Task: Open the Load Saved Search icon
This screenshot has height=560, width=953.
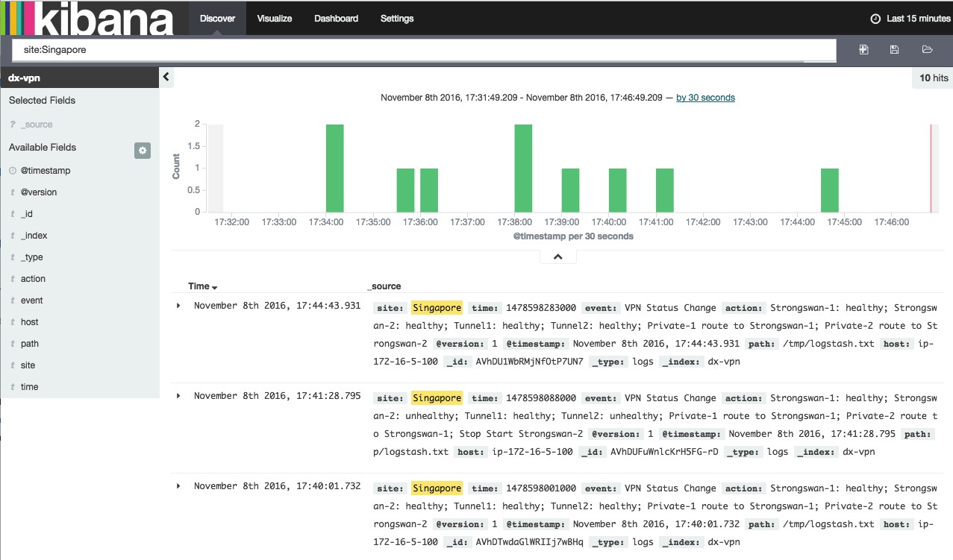Action: (x=927, y=50)
